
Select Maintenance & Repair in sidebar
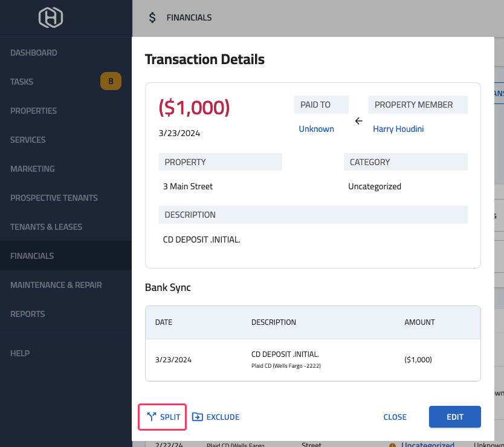[x=54, y=285]
